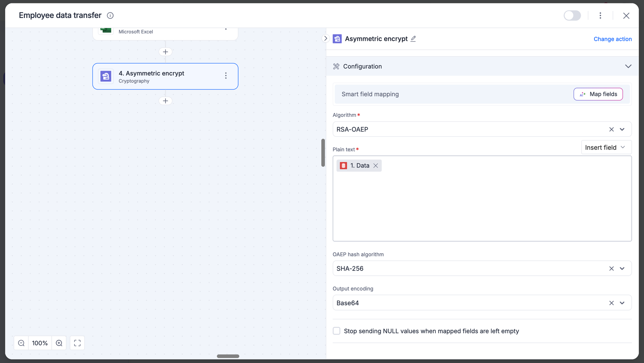Open the Insert field dropdown
This screenshot has height=363, width=644.
[606, 147]
